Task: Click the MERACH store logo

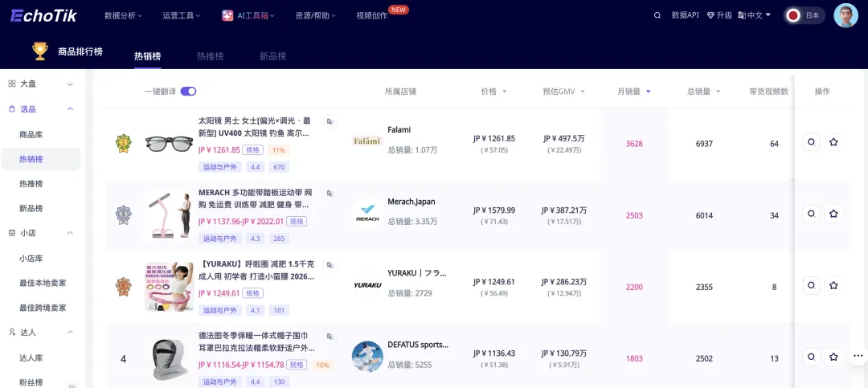Action: click(x=367, y=214)
